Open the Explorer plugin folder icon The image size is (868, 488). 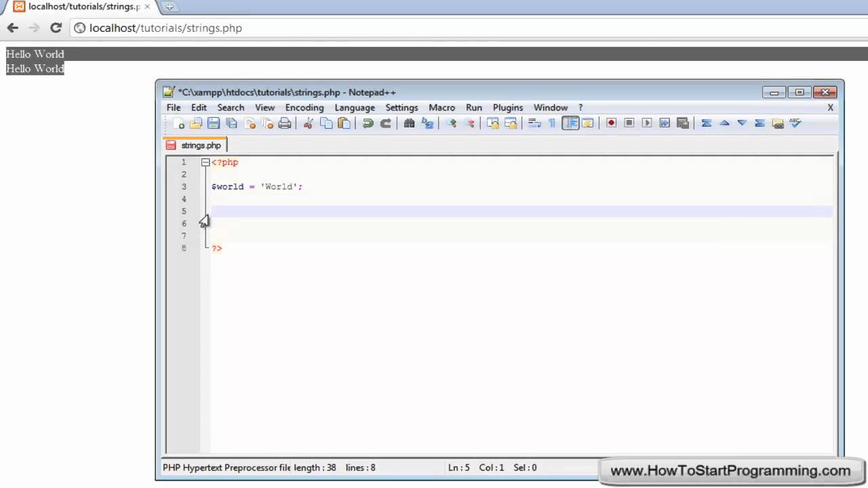coord(778,123)
